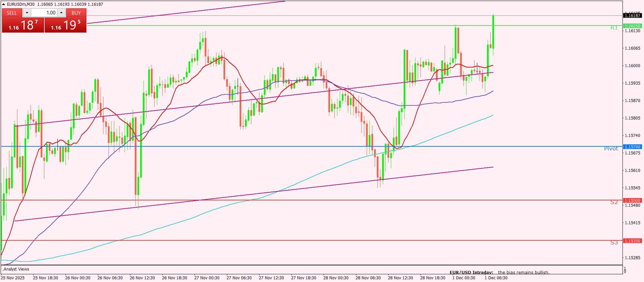Click the 27 Nov 00:30 time axis marker
Image resolution: width=644 pixels, height=282 pixels.
click(x=207, y=278)
